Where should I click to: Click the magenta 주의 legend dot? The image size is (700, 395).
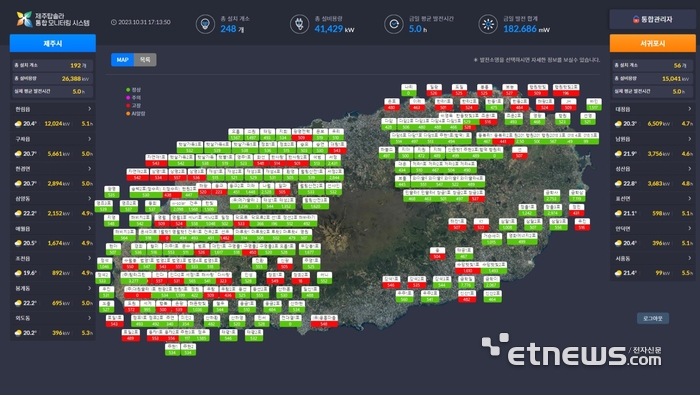point(128,98)
